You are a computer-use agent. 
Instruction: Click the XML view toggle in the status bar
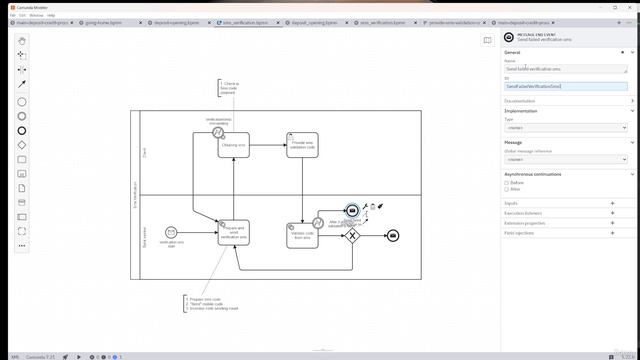(x=15, y=357)
